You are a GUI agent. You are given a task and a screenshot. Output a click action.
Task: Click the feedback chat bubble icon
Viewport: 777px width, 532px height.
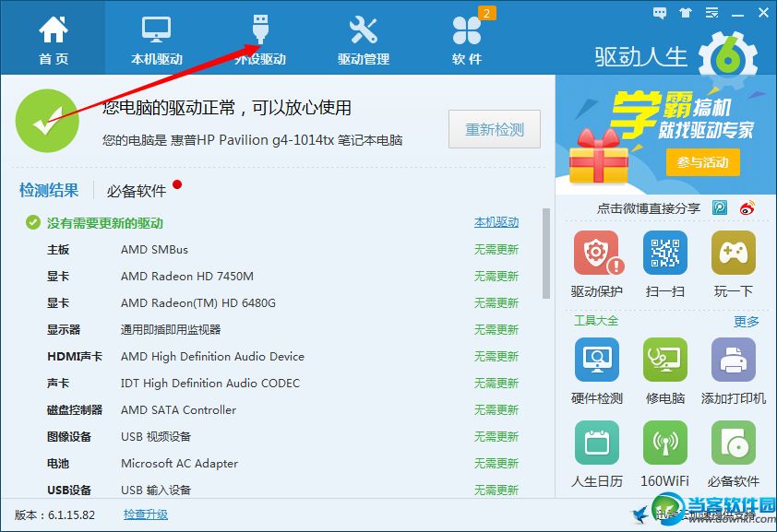(660, 13)
